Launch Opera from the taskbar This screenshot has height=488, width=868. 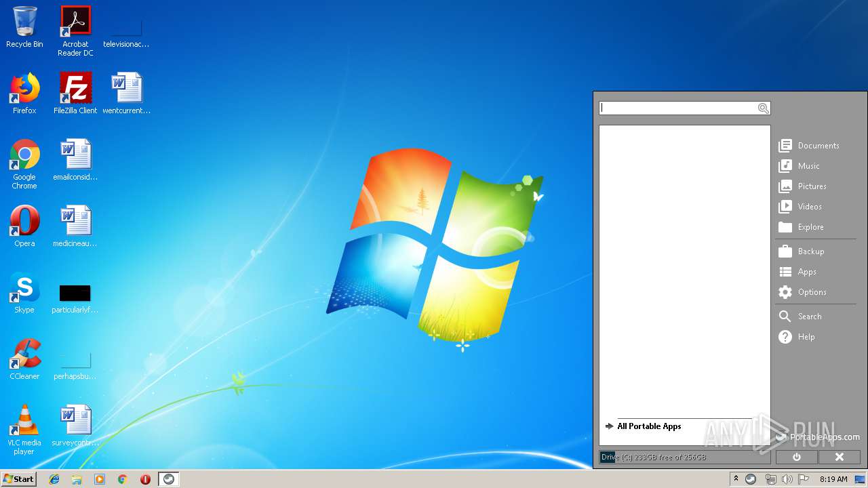145,479
